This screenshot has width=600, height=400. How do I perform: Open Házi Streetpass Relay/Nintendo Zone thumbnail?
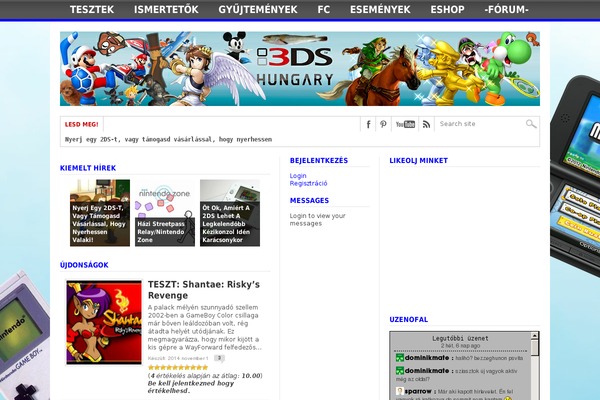point(165,213)
